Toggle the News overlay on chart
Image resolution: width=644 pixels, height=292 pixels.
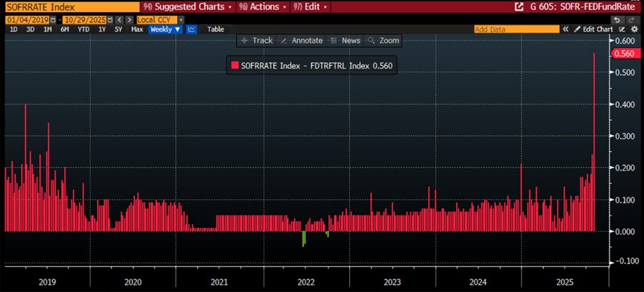tap(346, 40)
